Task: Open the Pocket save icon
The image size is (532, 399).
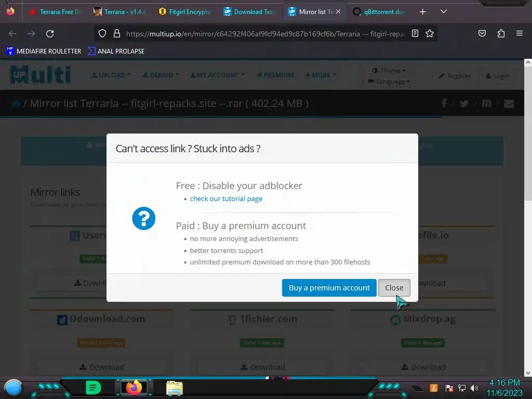Action: pos(482,33)
